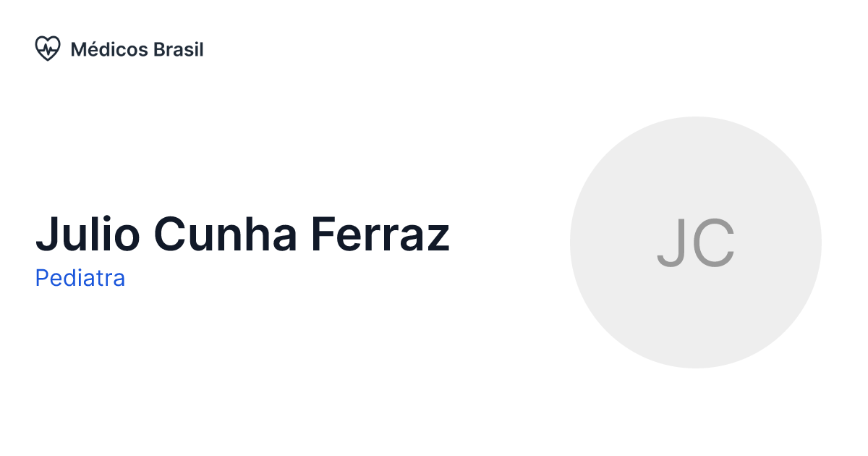Click the JC initials in the avatar
Viewport: 868px width, 456px height.
pyautogui.click(x=695, y=244)
